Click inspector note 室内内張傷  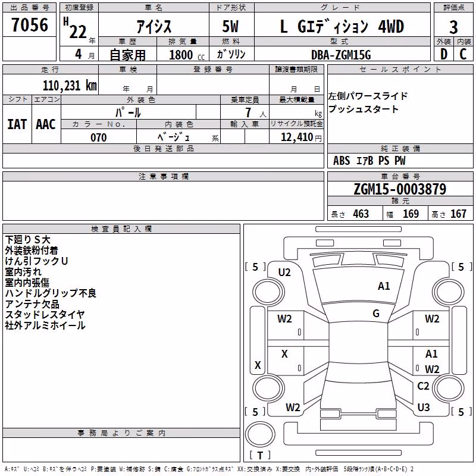point(27,283)
